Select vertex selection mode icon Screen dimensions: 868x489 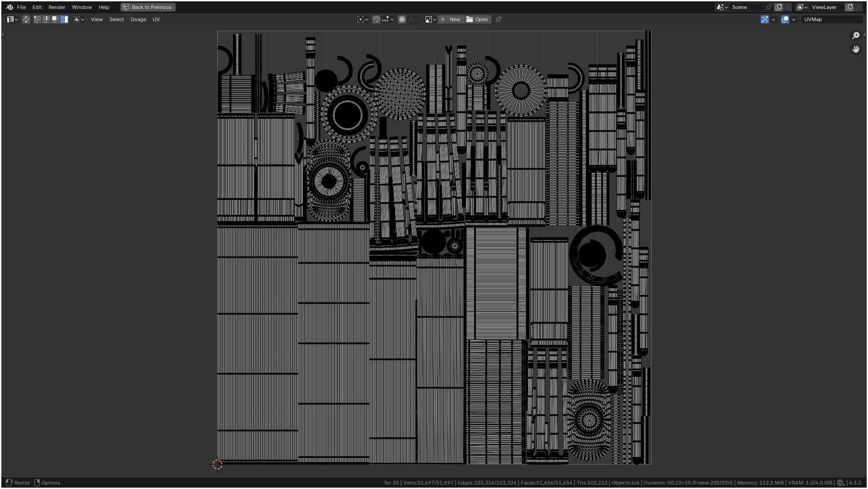(37, 19)
